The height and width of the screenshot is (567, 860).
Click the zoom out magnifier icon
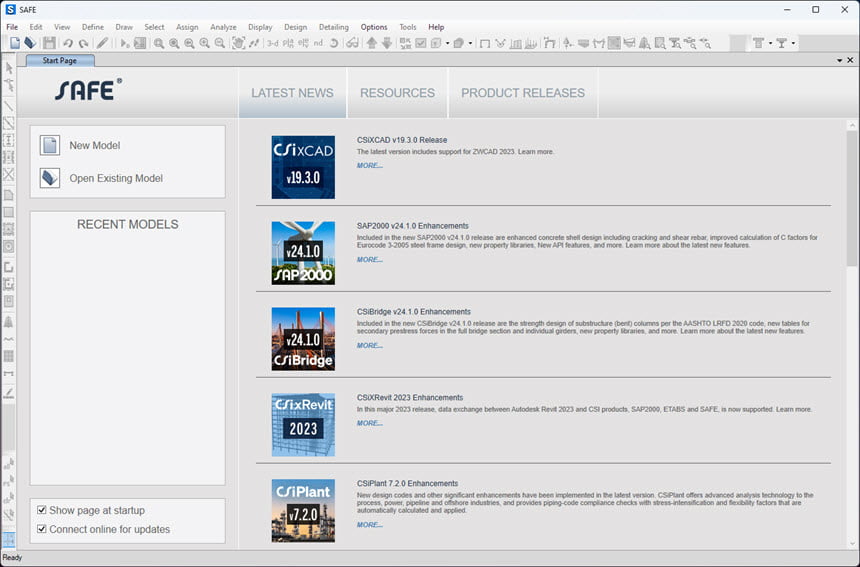220,43
